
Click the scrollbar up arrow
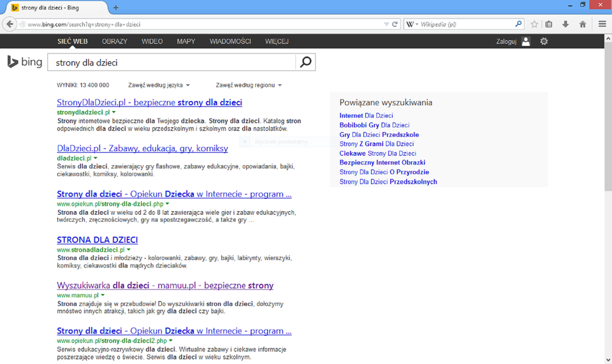608,38
